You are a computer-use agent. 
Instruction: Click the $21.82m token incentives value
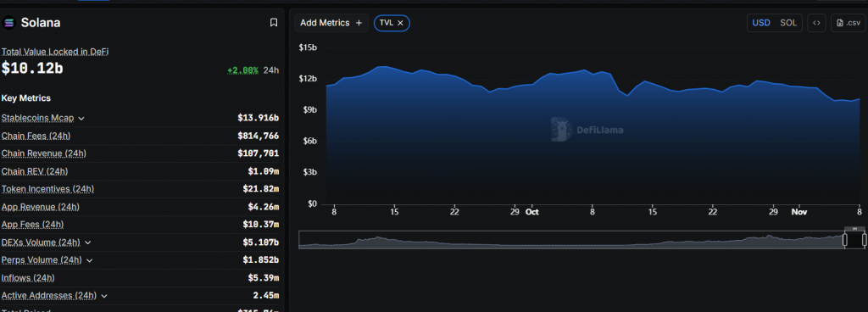261,189
